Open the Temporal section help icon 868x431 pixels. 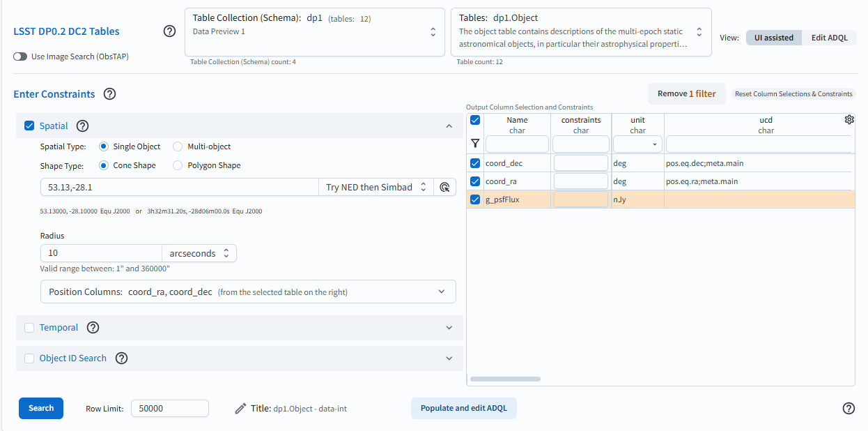(x=93, y=327)
